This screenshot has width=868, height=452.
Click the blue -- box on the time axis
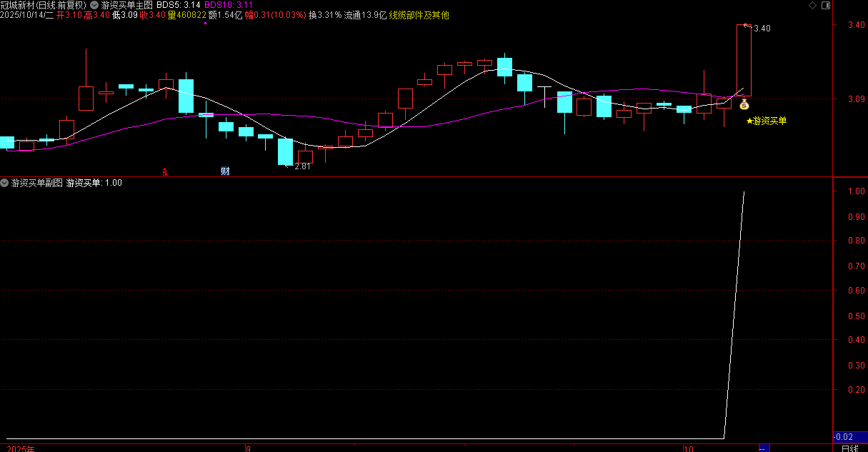[764, 448]
